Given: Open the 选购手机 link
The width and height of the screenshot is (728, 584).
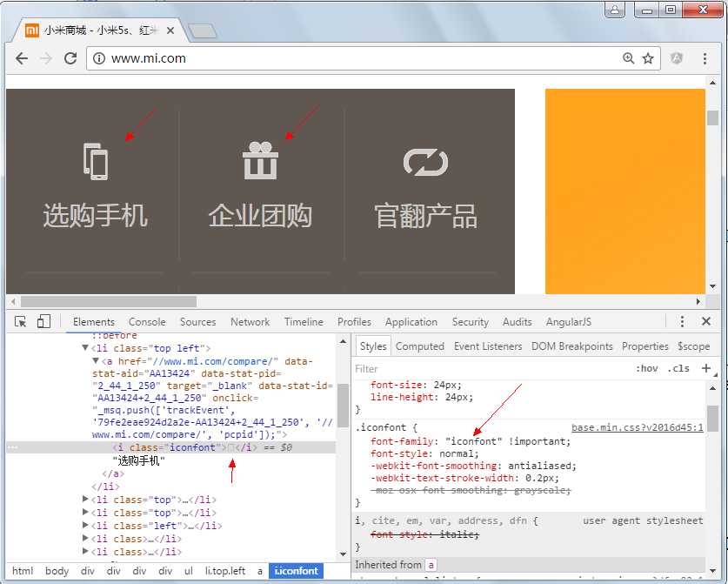Looking at the screenshot, I should pyautogui.click(x=95, y=215).
